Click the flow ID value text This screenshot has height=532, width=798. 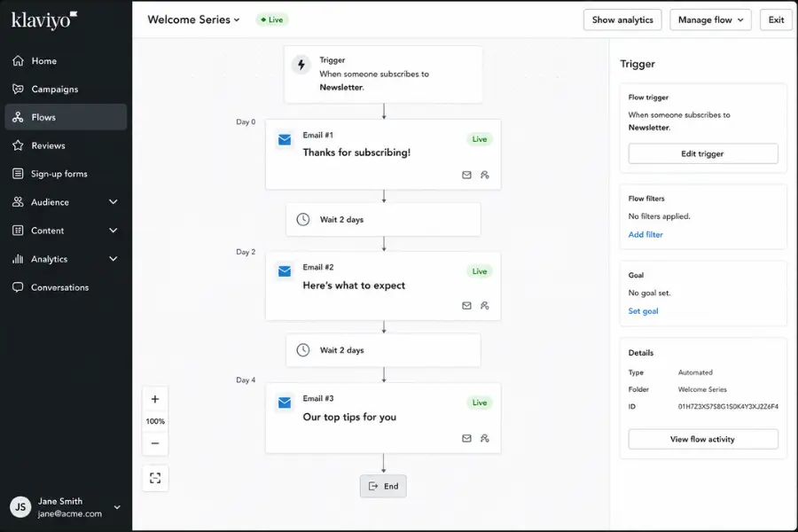[x=728, y=407]
